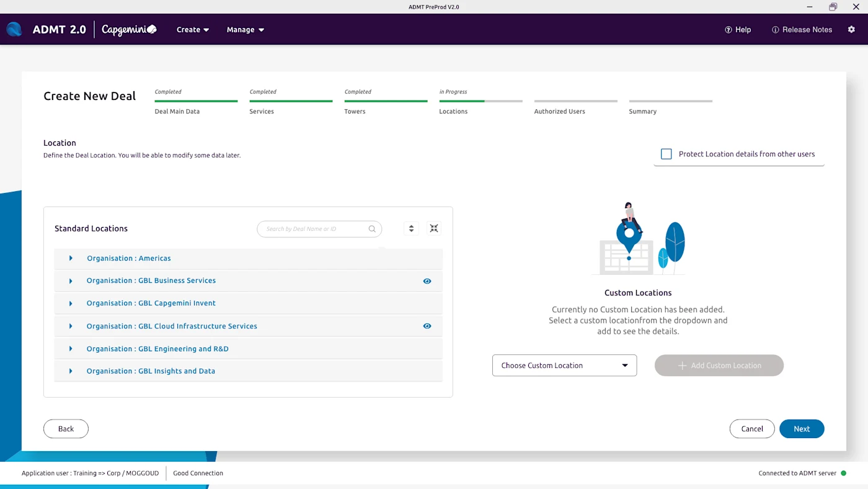
Task: Click the Create New Deal title
Action: pyautogui.click(x=89, y=96)
